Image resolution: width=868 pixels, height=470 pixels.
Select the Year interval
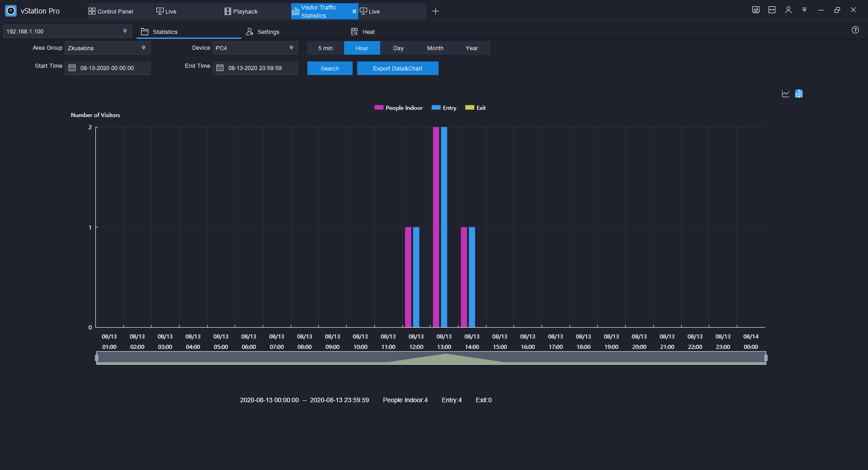pos(472,48)
